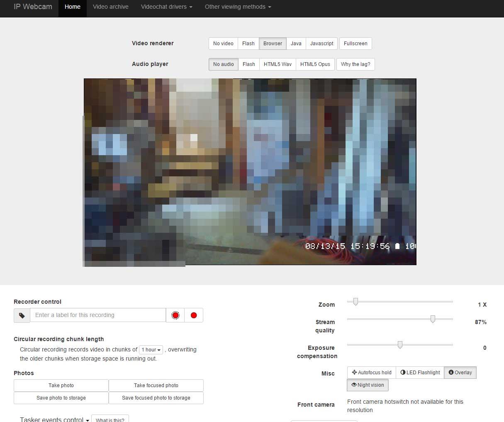Open the 'Why the lag?' help button
The height and width of the screenshot is (422, 504).
pos(355,64)
